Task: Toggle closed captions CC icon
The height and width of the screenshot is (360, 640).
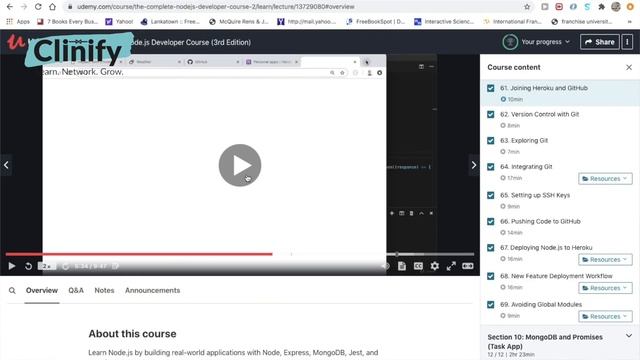Action: pos(418,266)
